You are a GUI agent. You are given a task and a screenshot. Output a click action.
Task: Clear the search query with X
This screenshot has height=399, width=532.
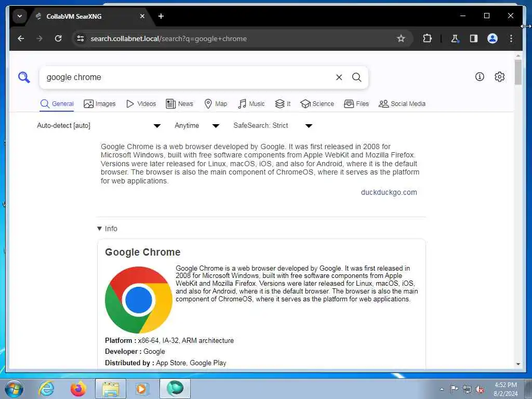pos(339,77)
